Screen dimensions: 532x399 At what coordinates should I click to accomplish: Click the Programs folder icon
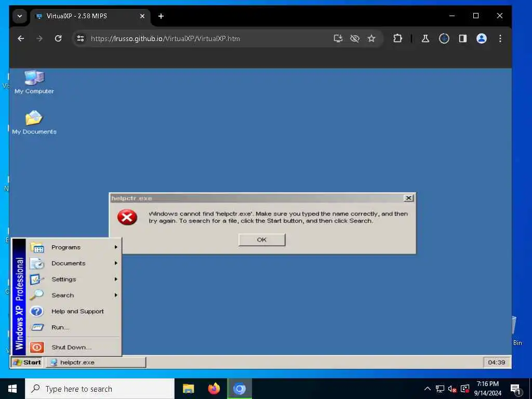(37, 248)
